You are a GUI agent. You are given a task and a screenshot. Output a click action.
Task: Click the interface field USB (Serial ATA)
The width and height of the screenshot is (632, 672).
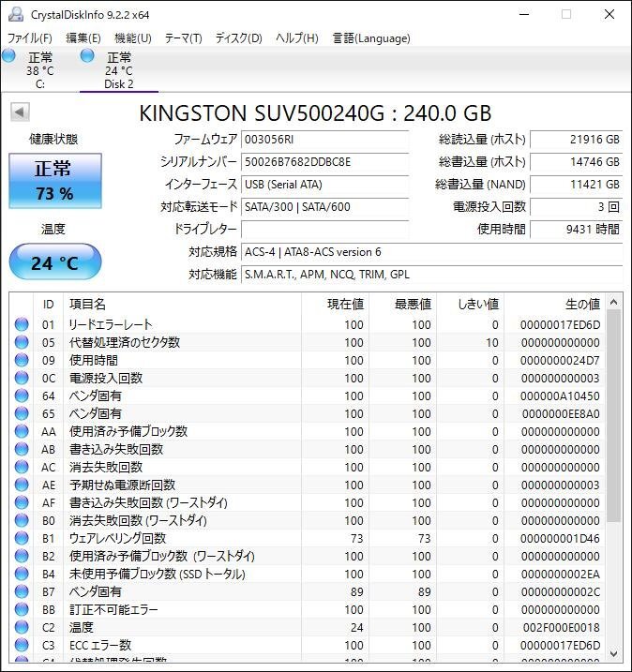(325, 185)
